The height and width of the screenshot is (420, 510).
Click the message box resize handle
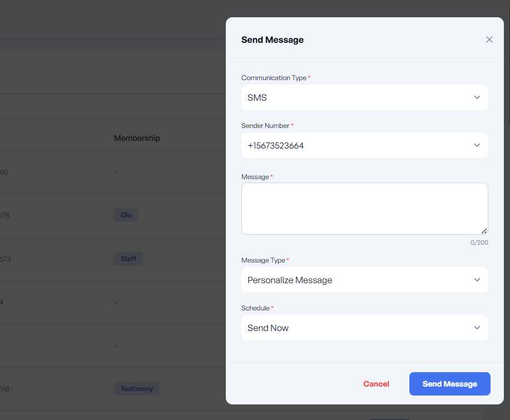[484, 230]
